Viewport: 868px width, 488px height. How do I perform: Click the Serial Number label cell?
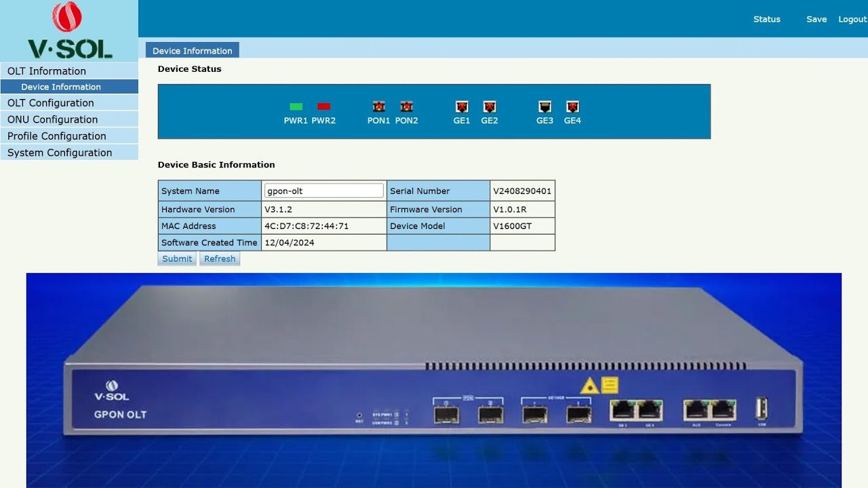pos(438,191)
